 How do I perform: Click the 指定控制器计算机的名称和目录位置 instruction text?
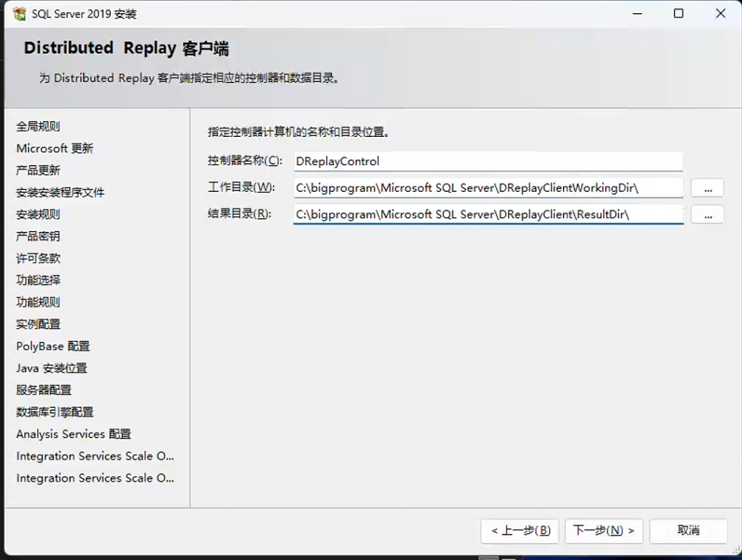pos(299,132)
